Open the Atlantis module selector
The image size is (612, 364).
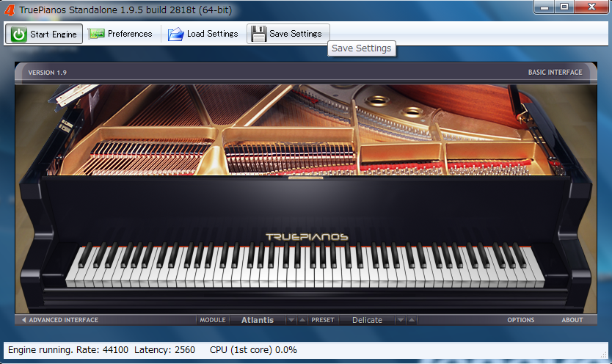tap(257, 320)
